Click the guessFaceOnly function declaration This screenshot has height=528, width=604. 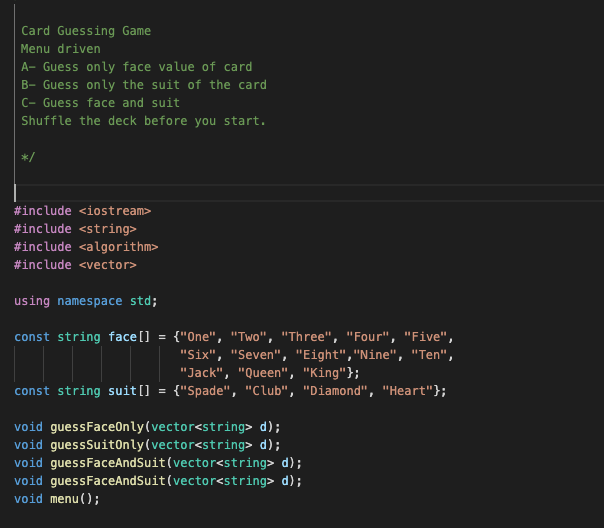pyautogui.click(x=148, y=427)
